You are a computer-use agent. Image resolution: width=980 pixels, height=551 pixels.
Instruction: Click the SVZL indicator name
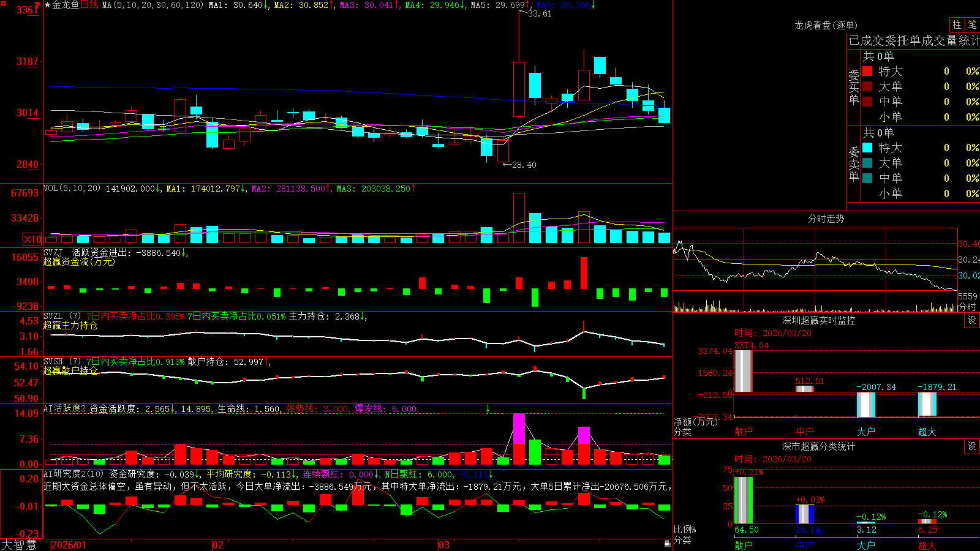click(53, 316)
